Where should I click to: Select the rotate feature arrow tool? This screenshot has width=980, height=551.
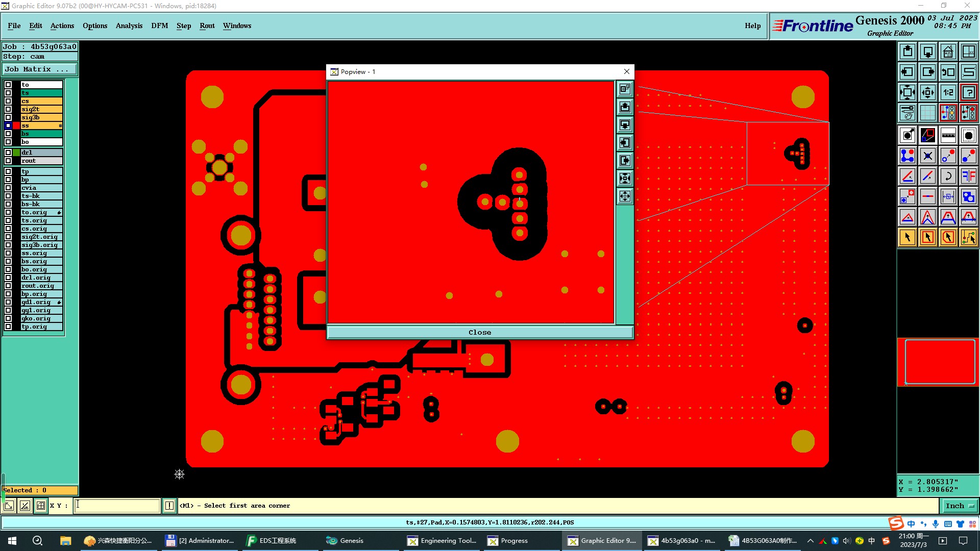tap(948, 176)
